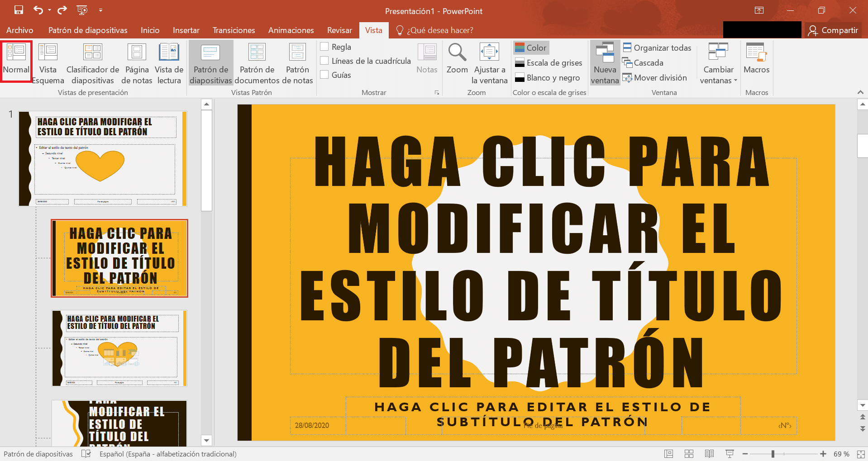Start presentation from beginning icon in title bar
This screenshot has height=461, width=868.
click(82, 10)
